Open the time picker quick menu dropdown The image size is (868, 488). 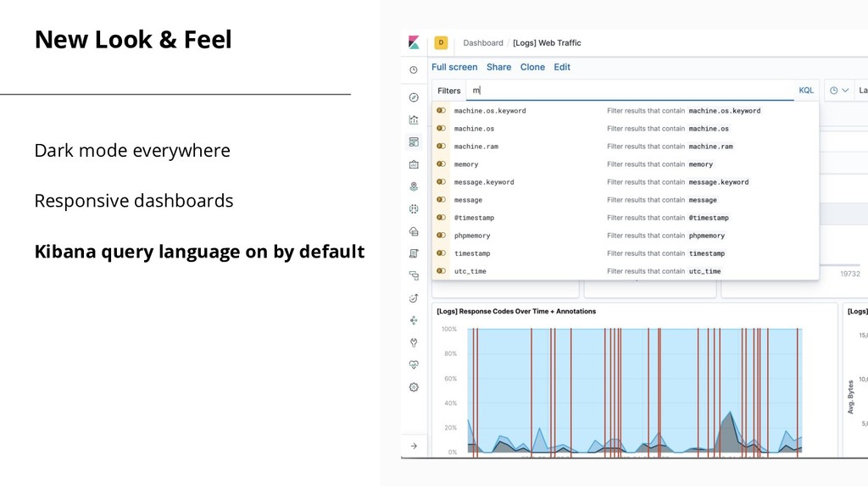click(838, 90)
